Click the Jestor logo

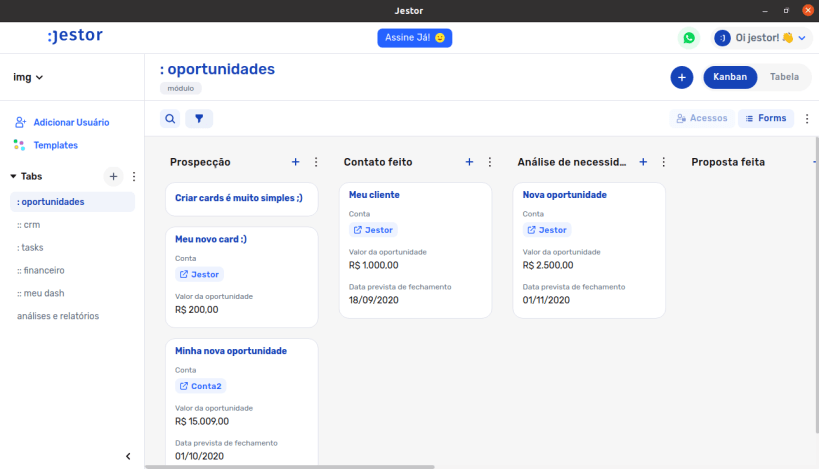pos(75,35)
